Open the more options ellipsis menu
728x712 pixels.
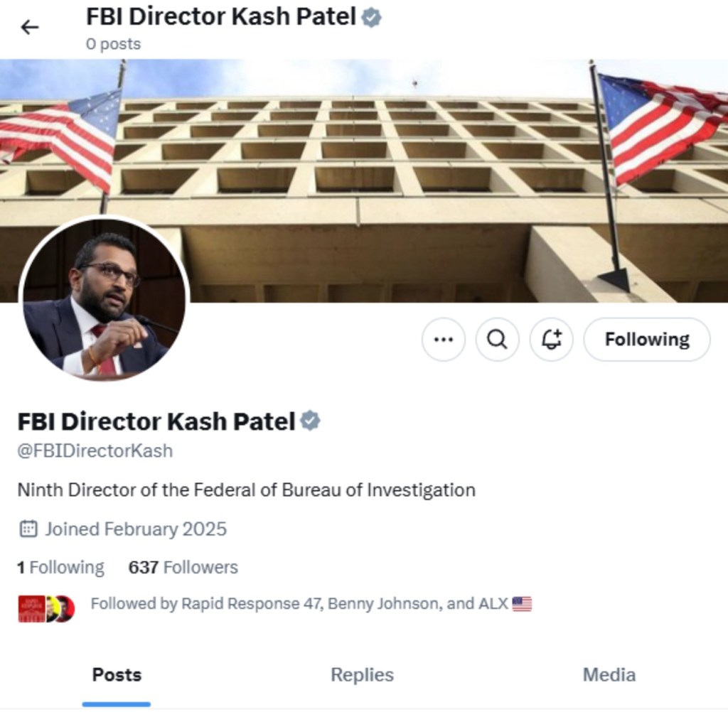coord(443,340)
